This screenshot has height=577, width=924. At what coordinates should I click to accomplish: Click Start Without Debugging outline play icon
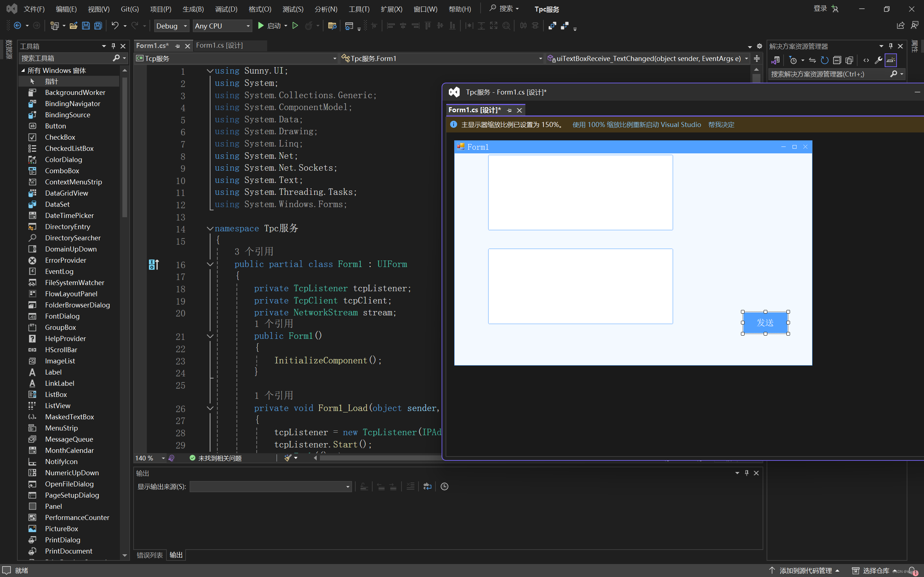click(295, 26)
